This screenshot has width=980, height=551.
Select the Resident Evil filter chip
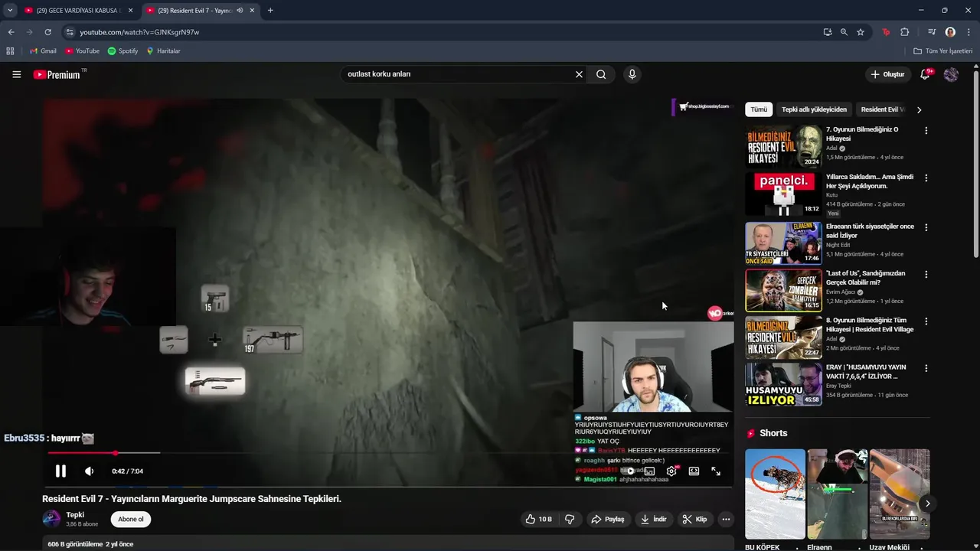(x=883, y=109)
